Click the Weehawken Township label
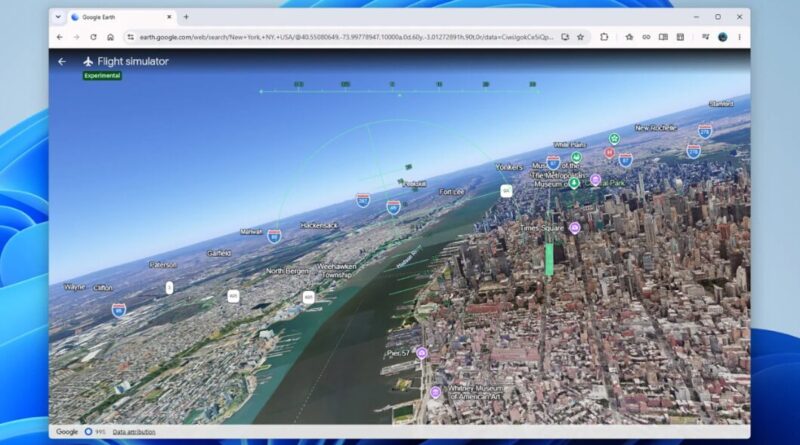The height and width of the screenshot is (445, 800). pyautogui.click(x=337, y=270)
